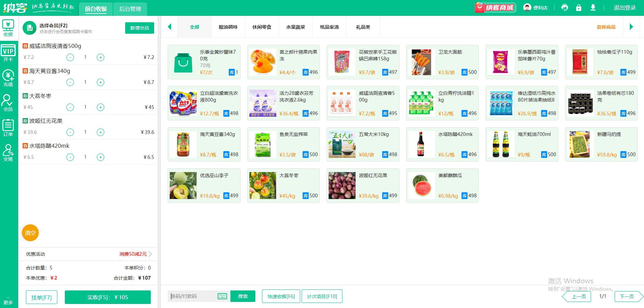Viewport: 644px width, 308px height.
Task: Add 美都麒麟瓜 watermelon product to cart
Action: (x=442, y=186)
